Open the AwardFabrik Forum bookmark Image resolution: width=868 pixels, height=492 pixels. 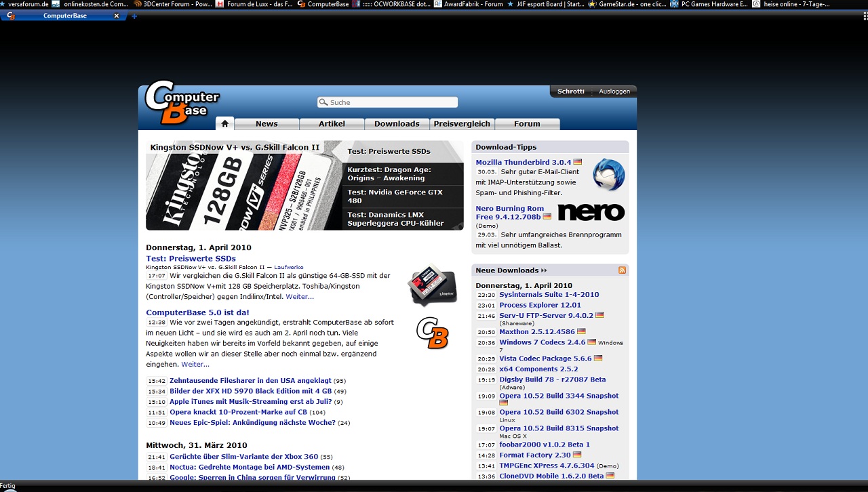click(469, 4)
